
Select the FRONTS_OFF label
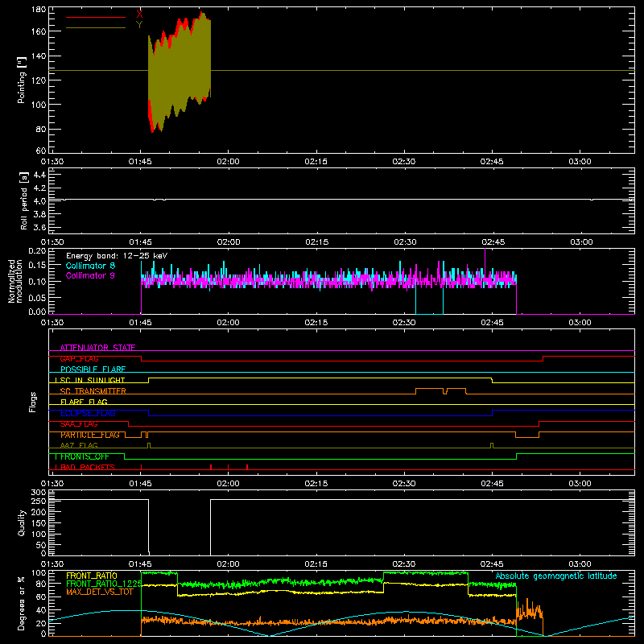coord(85,456)
